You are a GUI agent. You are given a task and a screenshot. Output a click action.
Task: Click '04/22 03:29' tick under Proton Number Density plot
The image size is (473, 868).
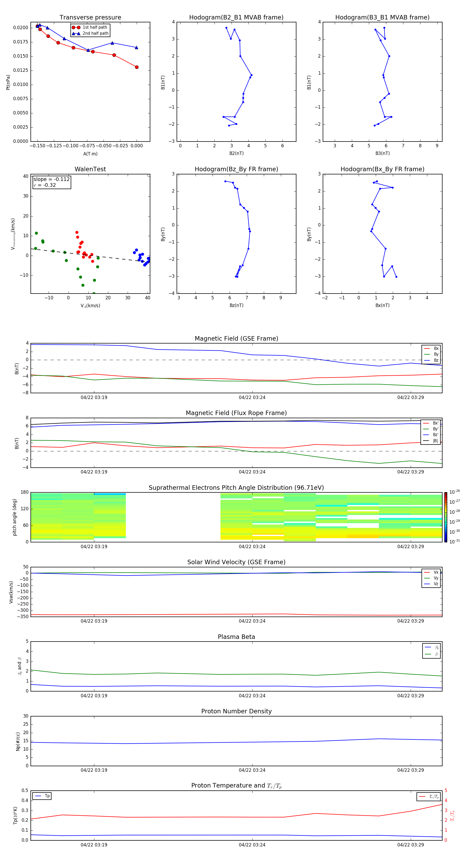pyautogui.click(x=410, y=770)
